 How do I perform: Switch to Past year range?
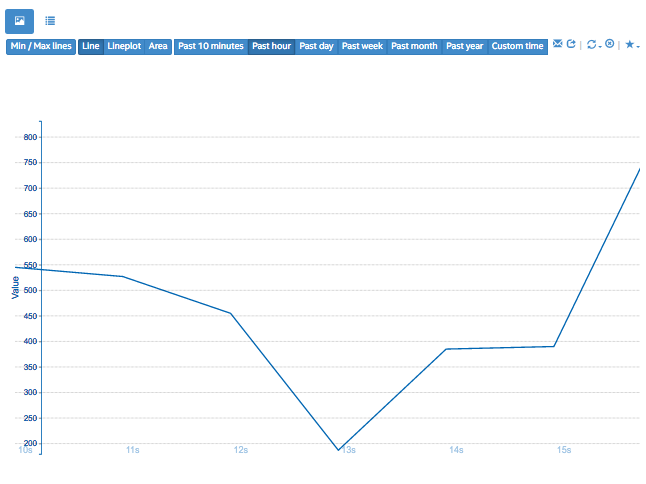click(465, 46)
